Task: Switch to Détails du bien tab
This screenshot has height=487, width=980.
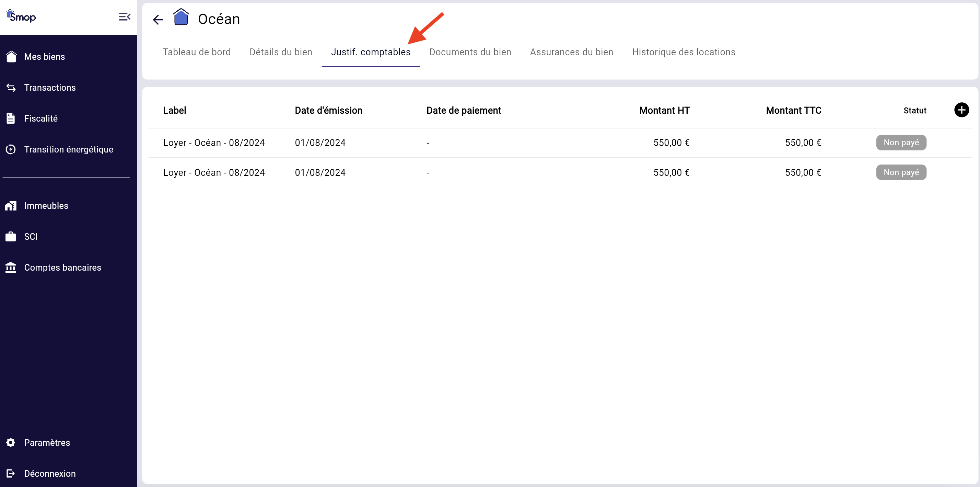Action: pos(281,52)
